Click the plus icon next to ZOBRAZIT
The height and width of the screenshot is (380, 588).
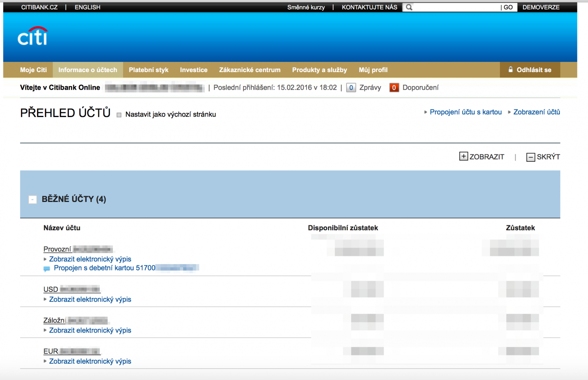click(x=463, y=156)
